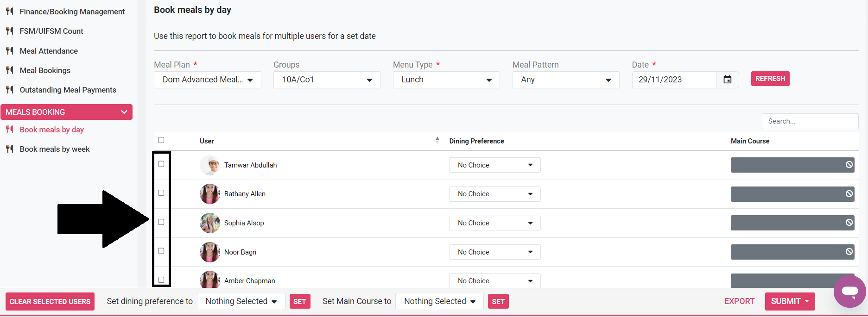
Task: Go to Outstanding Meal Payments
Action: (x=68, y=90)
